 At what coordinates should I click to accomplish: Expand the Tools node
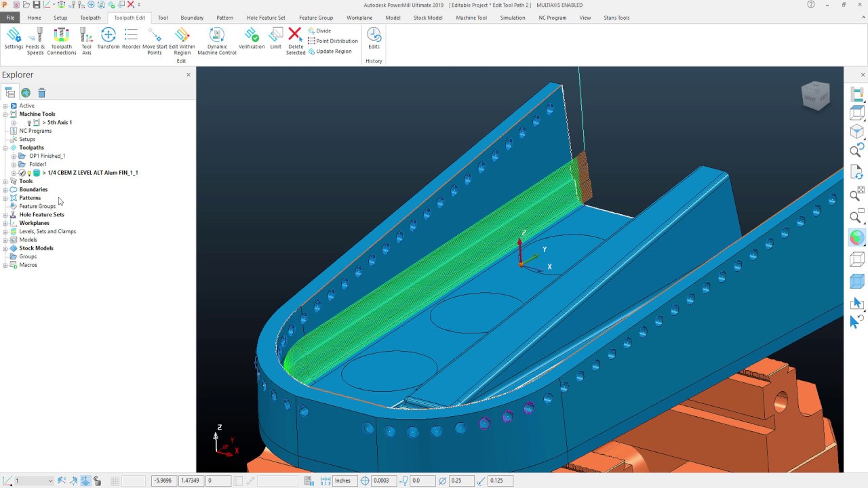[x=5, y=181]
